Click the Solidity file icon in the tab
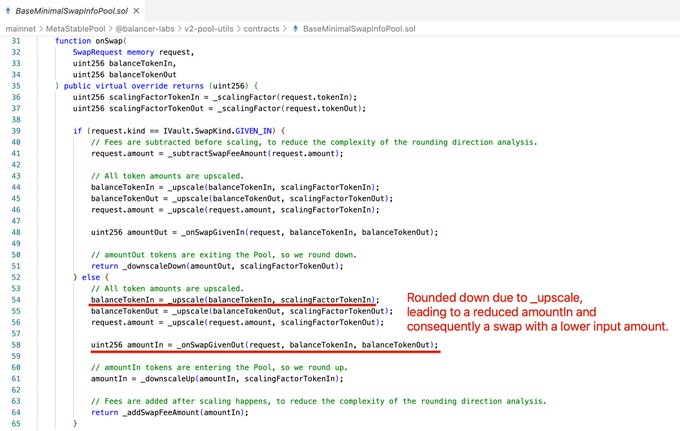The width and height of the screenshot is (680, 431). (x=10, y=9)
